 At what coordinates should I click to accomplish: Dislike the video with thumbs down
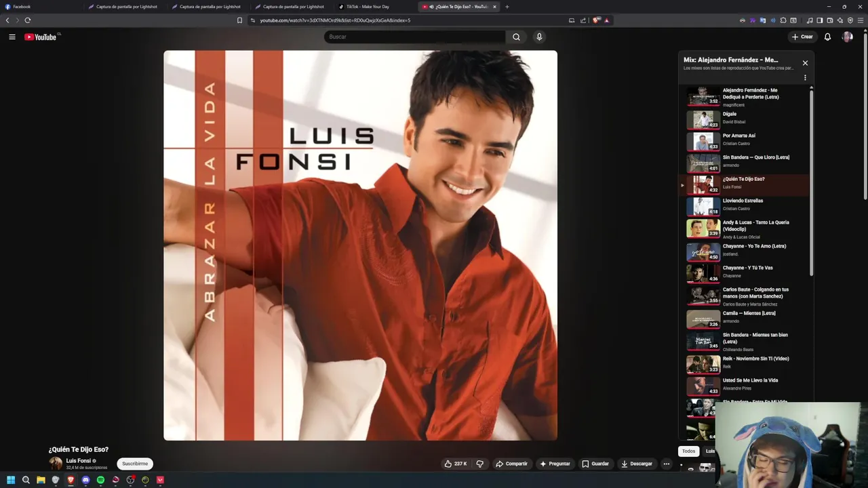point(480,464)
